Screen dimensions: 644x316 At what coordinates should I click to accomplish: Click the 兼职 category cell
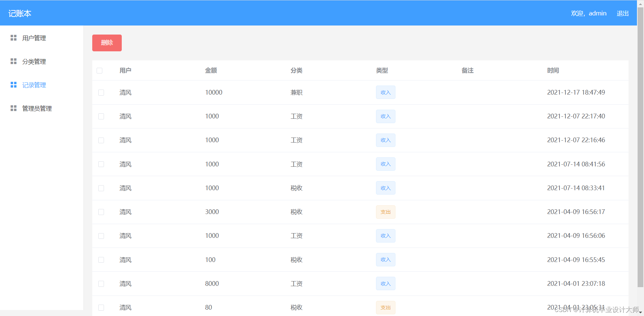pyautogui.click(x=297, y=93)
